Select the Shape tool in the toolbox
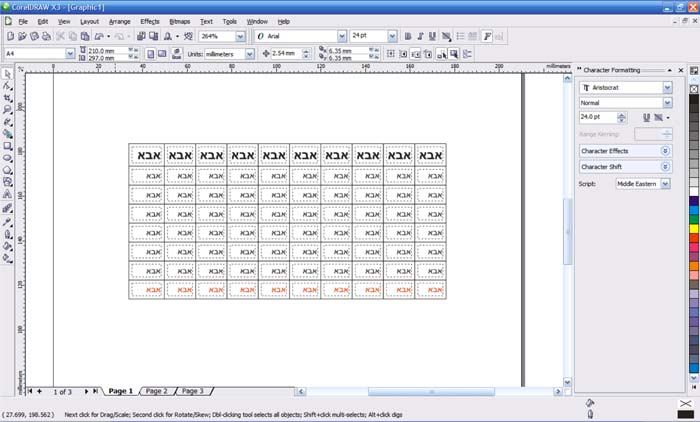Screen dimensions: 700x422 pos(7,86)
